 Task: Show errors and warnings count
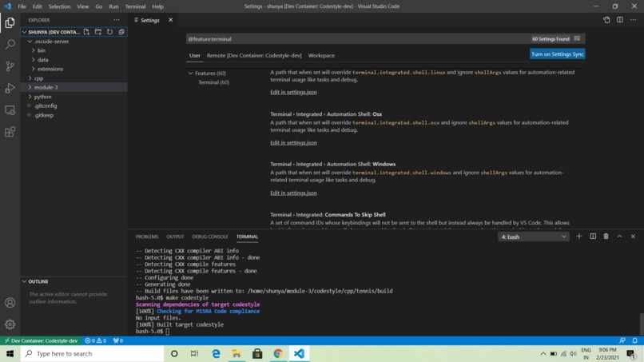[x=95, y=340]
